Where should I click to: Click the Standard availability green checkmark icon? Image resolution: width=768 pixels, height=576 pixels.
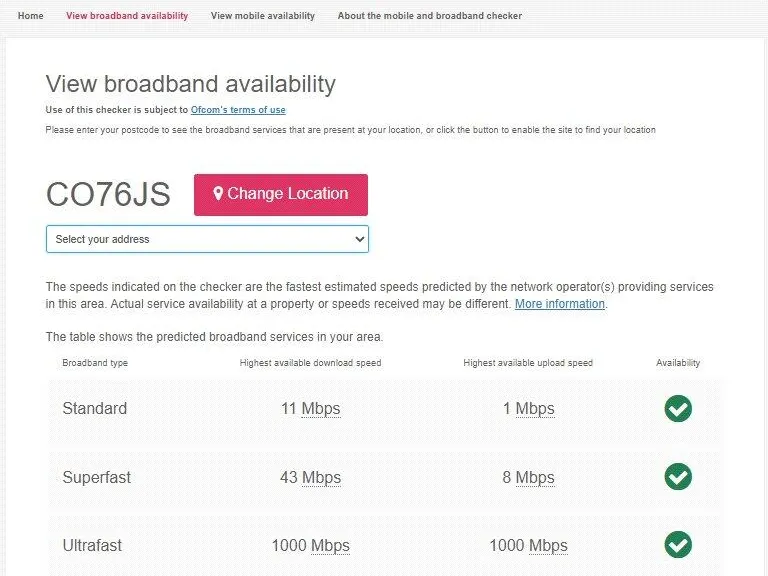[x=678, y=408]
